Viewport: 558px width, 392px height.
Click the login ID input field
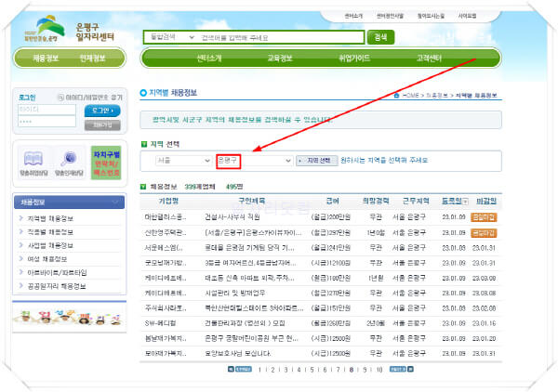(x=46, y=110)
